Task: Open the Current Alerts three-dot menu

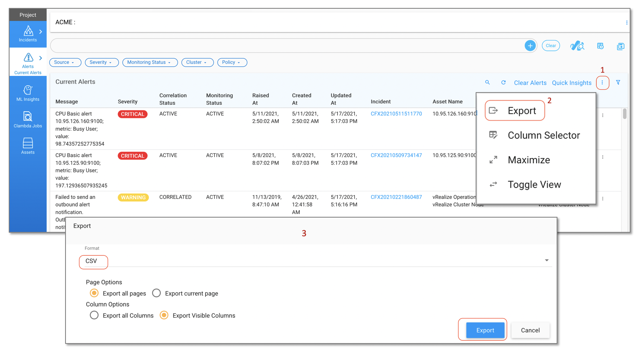Action: [x=602, y=83]
